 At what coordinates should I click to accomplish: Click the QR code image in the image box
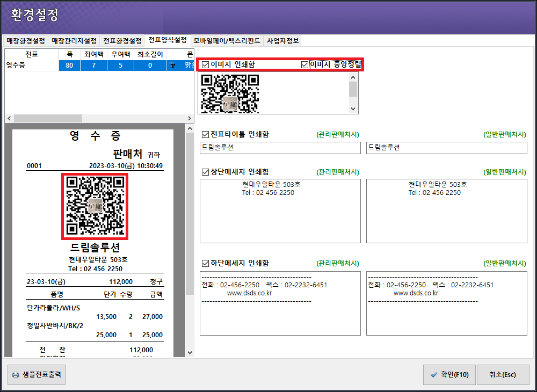coord(229,94)
